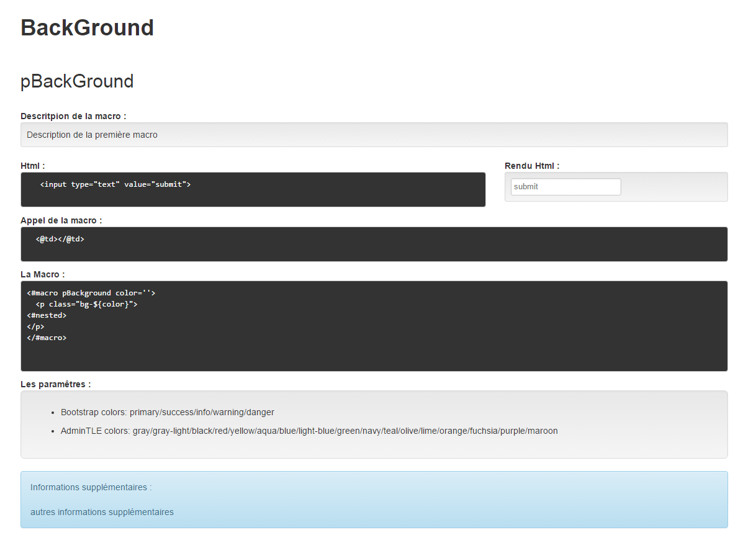The width and height of the screenshot is (756, 548).
Task: Click the BackGround page heading
Action: (88, 28)
